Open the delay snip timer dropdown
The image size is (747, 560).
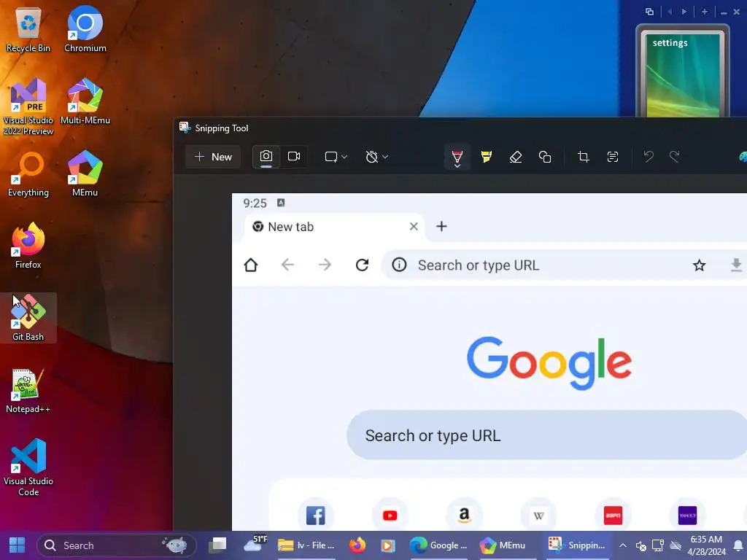377,157
